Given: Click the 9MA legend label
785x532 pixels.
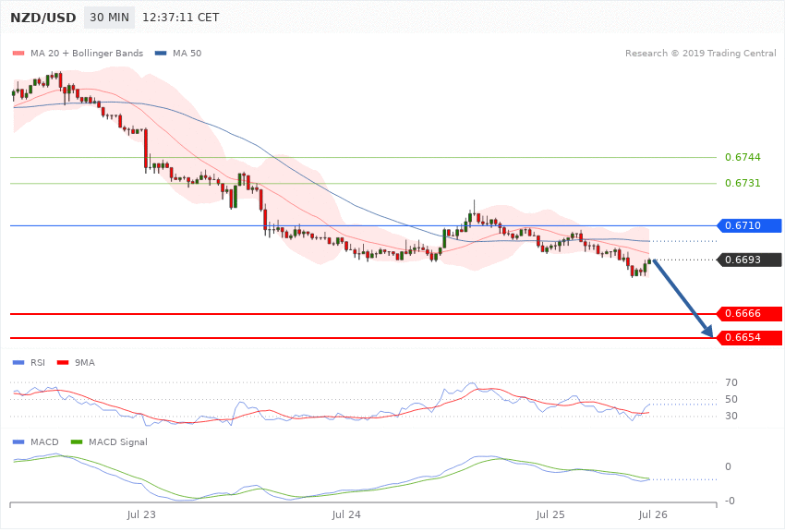Looking at the screenshot, I should 85,362.
